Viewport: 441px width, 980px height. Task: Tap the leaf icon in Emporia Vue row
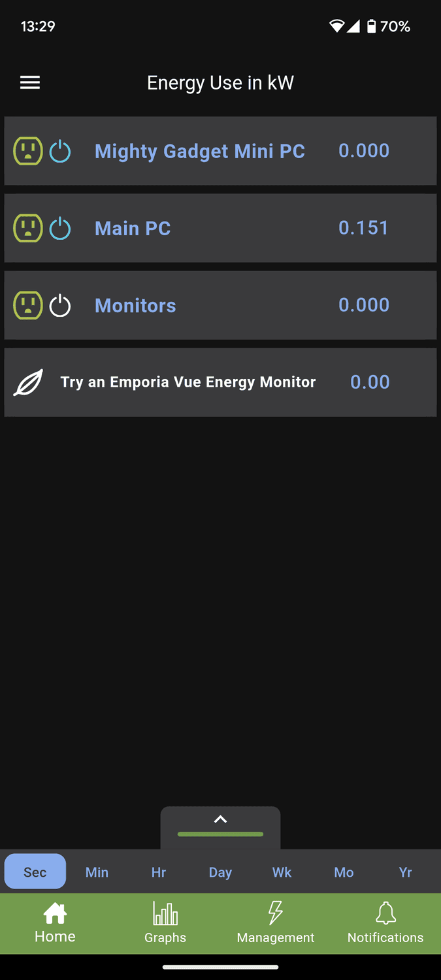[29, 382]
